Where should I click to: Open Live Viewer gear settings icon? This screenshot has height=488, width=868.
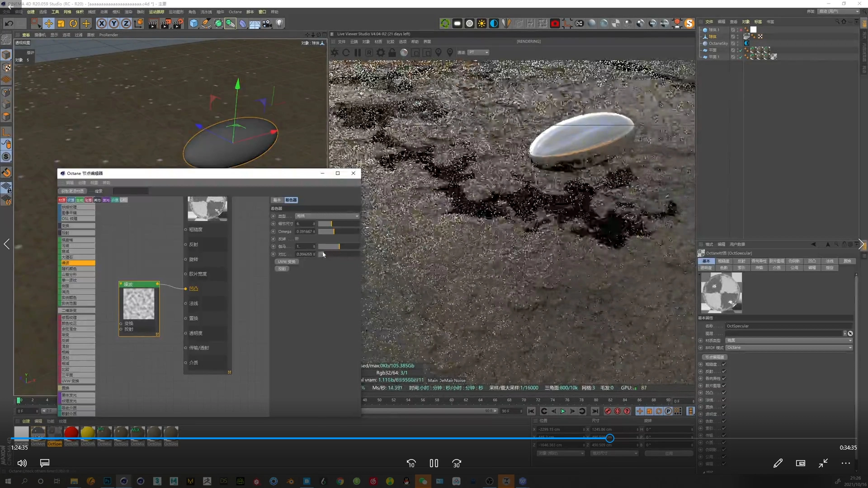point(381,52)
